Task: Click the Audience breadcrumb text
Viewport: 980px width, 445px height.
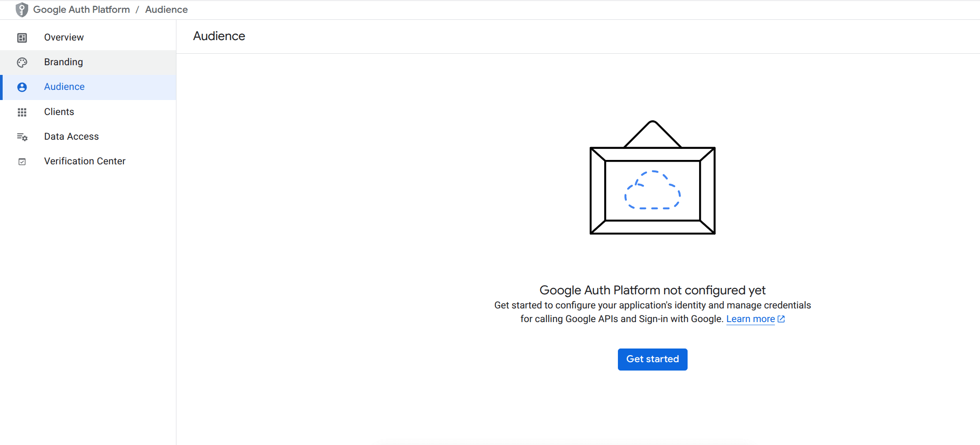Action: point(166,10)
